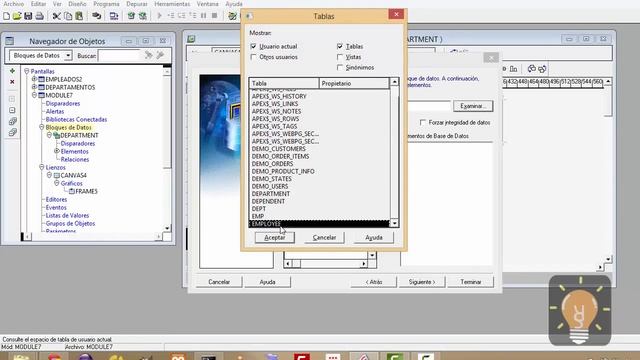Click the Siguiente button in the wizard

click(422, 282)
